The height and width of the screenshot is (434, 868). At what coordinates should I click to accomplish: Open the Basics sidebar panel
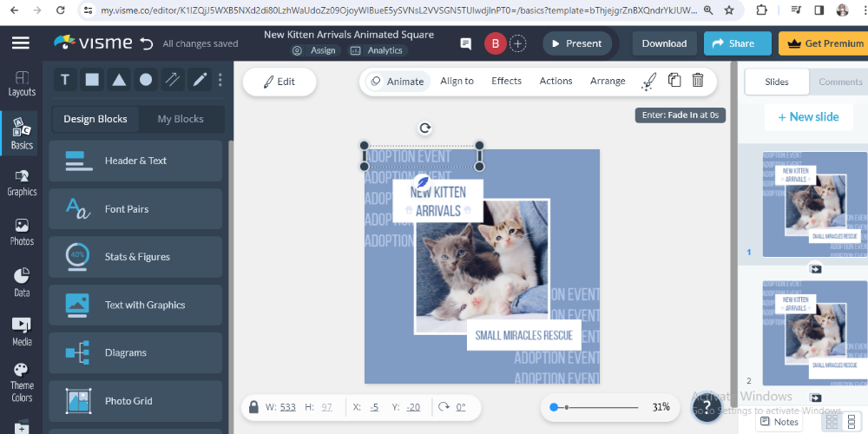[x=22, y=134]
